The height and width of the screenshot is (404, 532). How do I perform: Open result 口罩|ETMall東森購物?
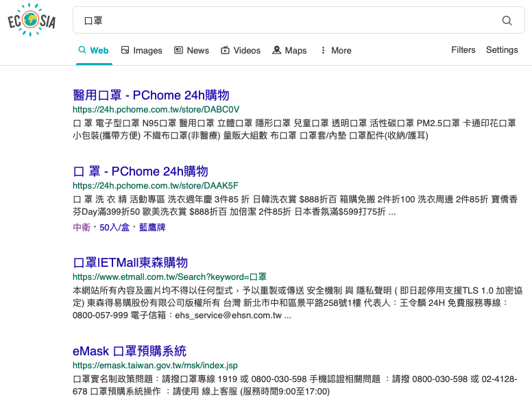tap(130, 263)
